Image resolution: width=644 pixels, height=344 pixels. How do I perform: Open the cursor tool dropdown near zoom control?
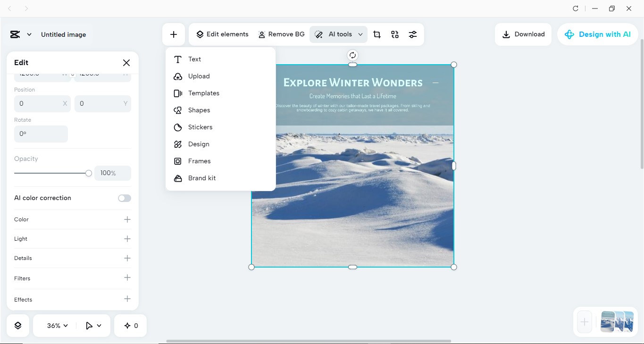tap(93, 325)
